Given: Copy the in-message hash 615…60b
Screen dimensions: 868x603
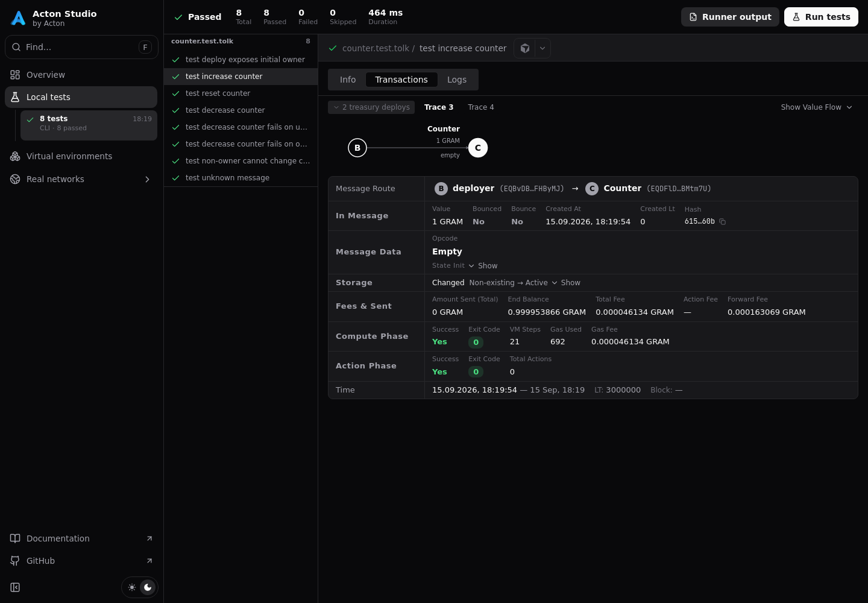Looking at the screenshot, I should click(722, 222).
